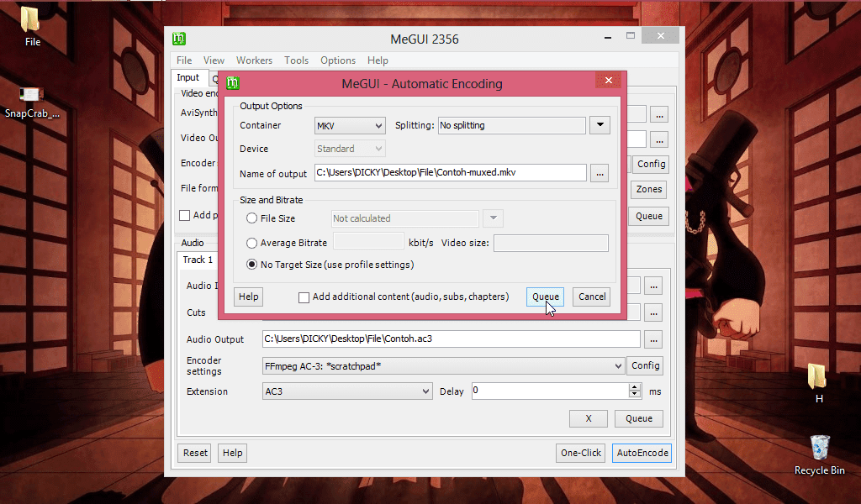This screenshot has width=861, height=504.
Task: Select the Track 1 audio tab
Action: [x=198, y=260]
